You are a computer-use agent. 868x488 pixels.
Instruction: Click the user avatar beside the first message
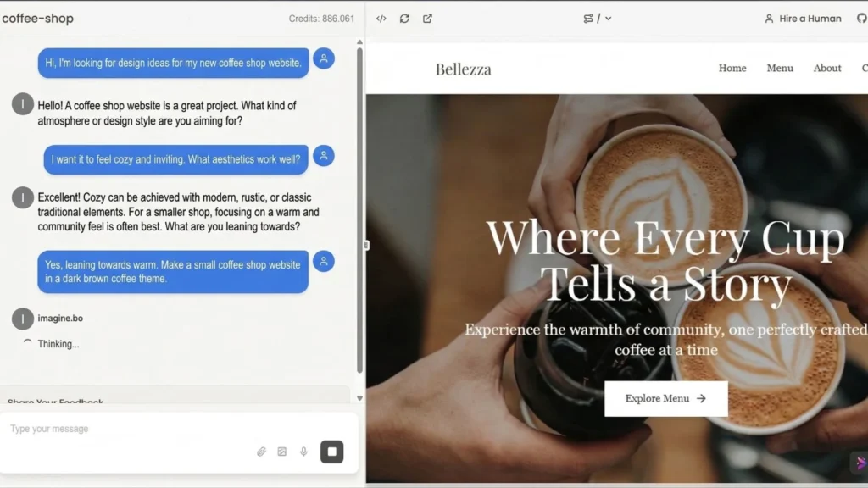pos(324,58)
